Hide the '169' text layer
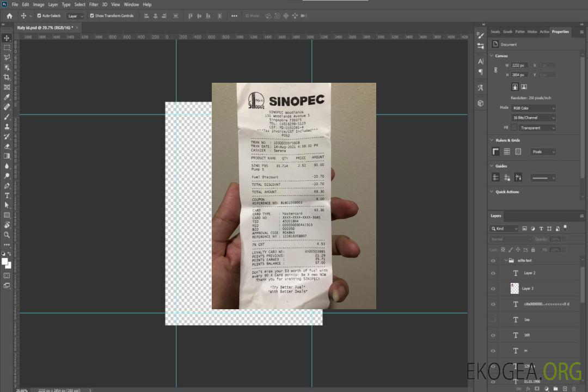This screenshot has height=392, width=588. [x=493, y=335]
